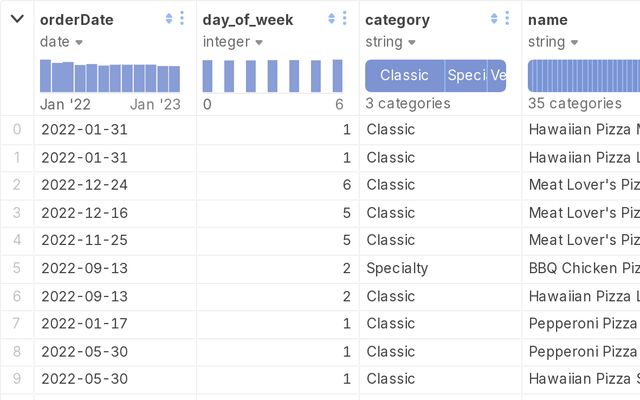Select row index 5
Screen dimensions: 640x400
click(17, 268)
